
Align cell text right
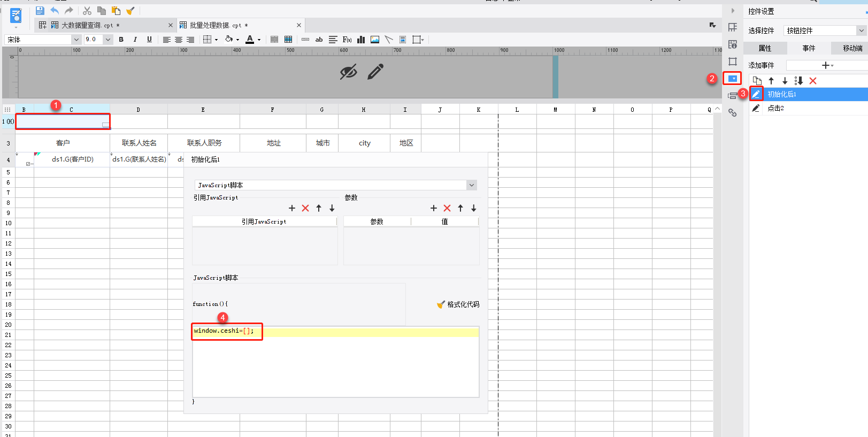coord(190,40)
